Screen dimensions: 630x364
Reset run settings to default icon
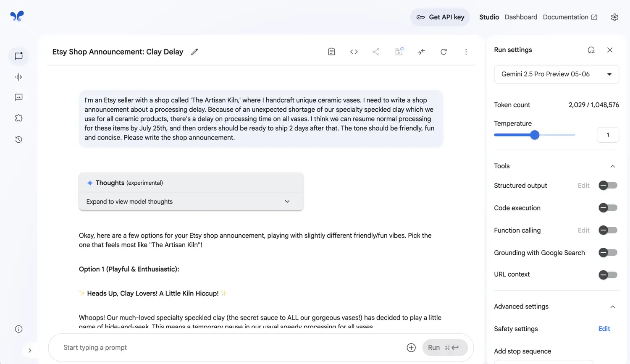point(591,50)
